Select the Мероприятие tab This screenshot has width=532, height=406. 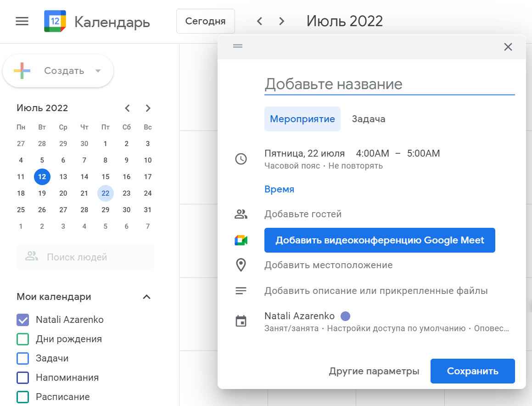click(302, 119)
